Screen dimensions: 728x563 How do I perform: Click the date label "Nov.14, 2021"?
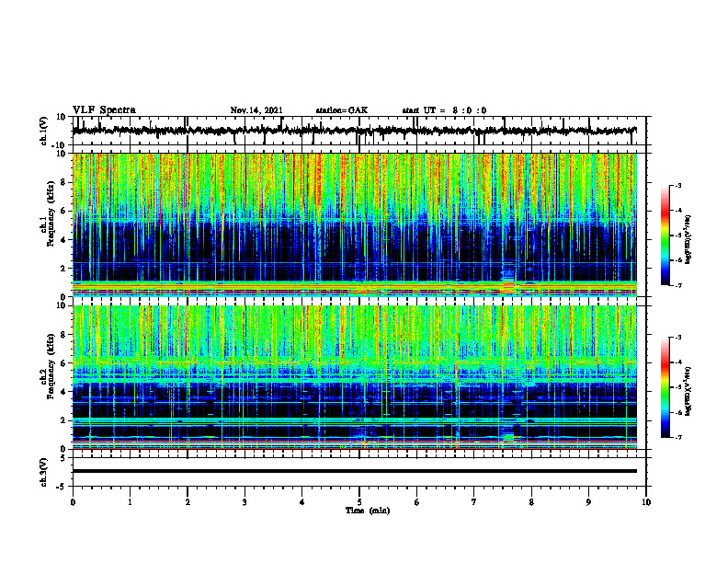click(256, 110)
